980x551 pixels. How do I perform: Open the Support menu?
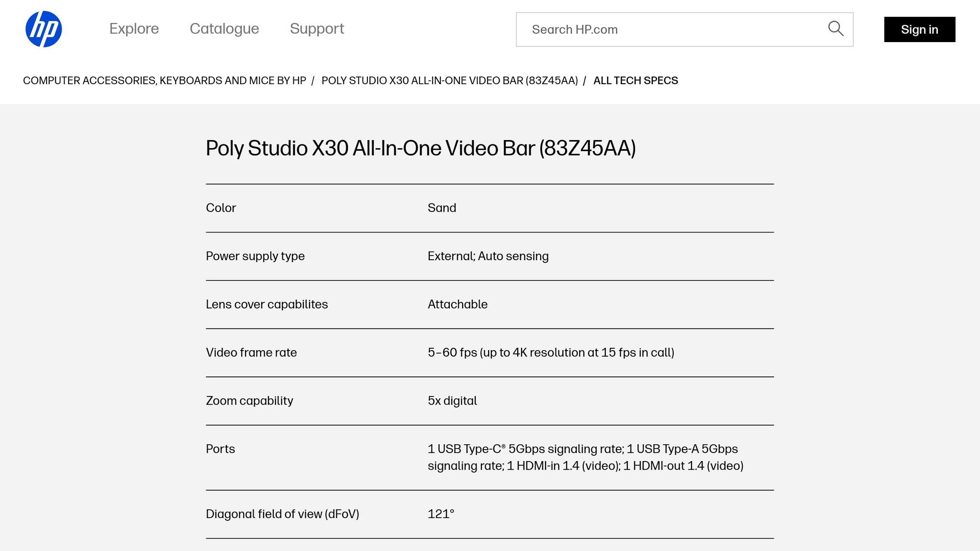pyautogui.click(x=317, y=29)
